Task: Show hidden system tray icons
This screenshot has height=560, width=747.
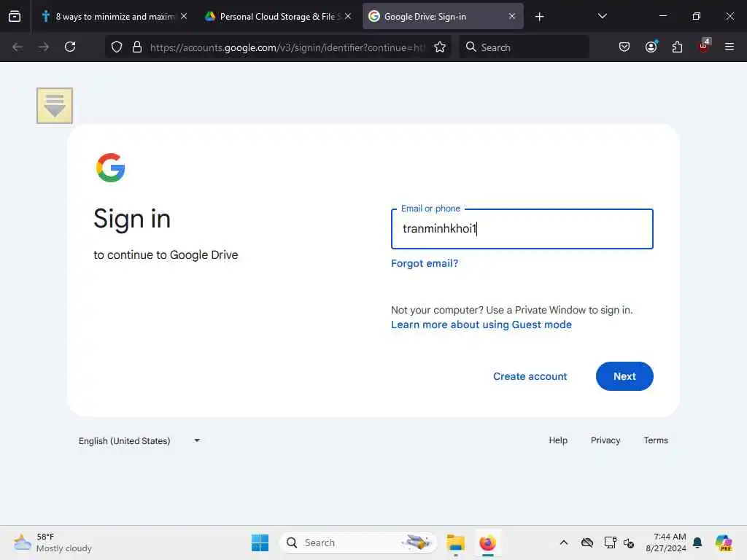Action: click(564, 542)
